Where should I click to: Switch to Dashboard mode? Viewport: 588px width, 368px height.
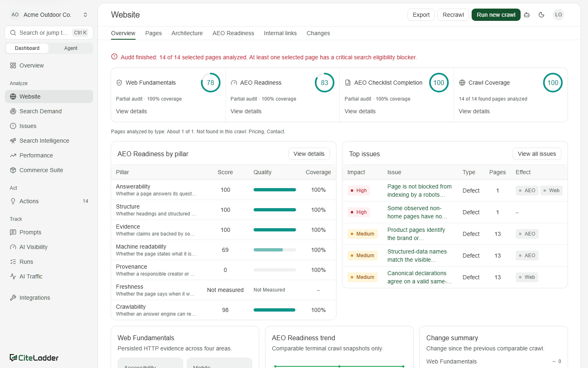[x=27, y=48]
